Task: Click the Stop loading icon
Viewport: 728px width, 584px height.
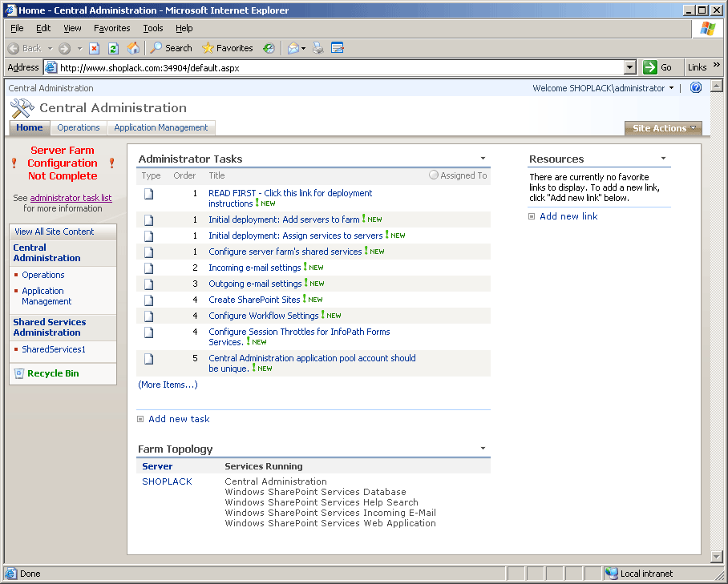Action: coord(95,48)
